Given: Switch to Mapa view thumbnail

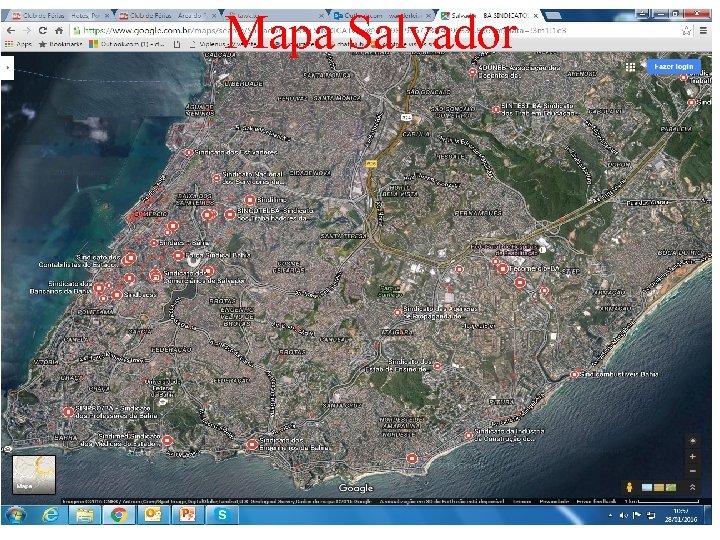Looking at the screenshot, I should [34, 474].
